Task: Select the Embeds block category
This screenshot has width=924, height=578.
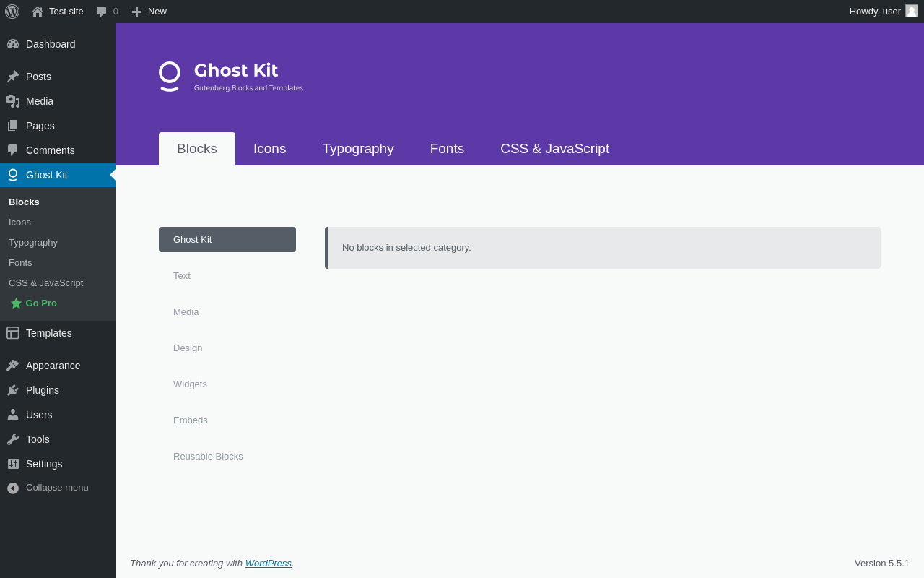Action: click(227, 420)
